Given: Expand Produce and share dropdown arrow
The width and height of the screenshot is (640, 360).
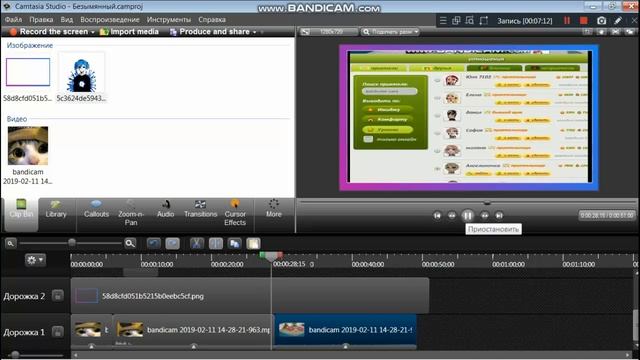Looking at the screenshot, I should tap(255, 32).
